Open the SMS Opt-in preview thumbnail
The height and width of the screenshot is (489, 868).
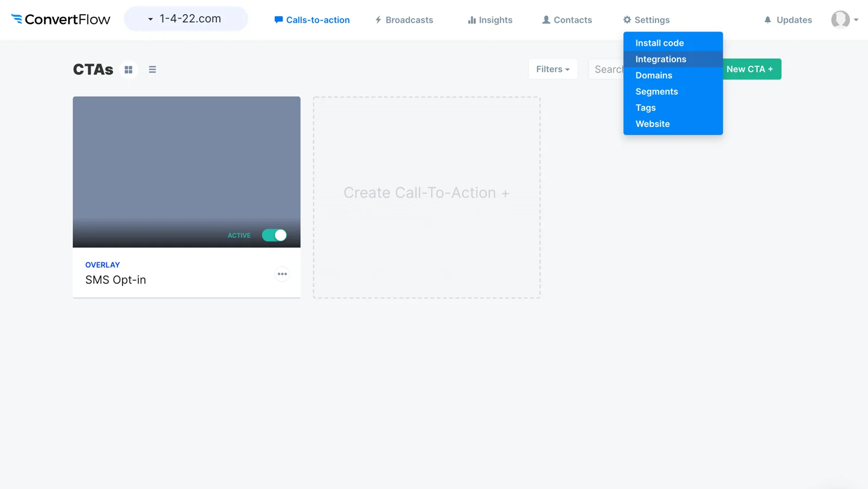point(187,172)
